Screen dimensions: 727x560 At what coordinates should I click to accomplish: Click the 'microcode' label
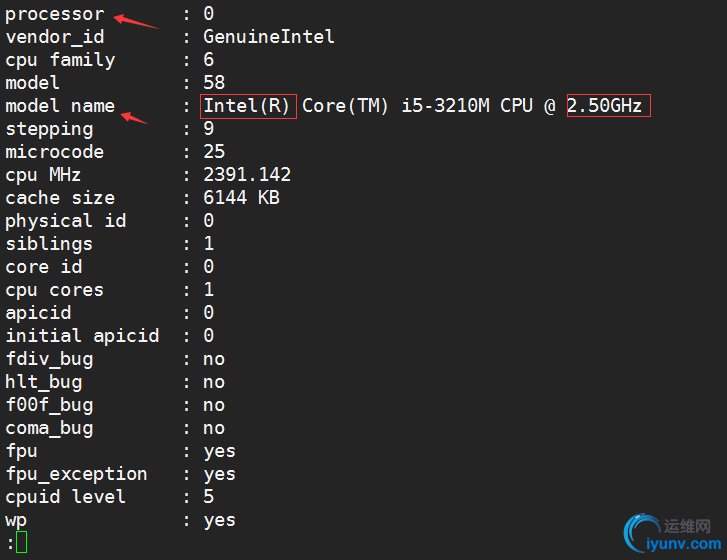(x=55, y=152)
